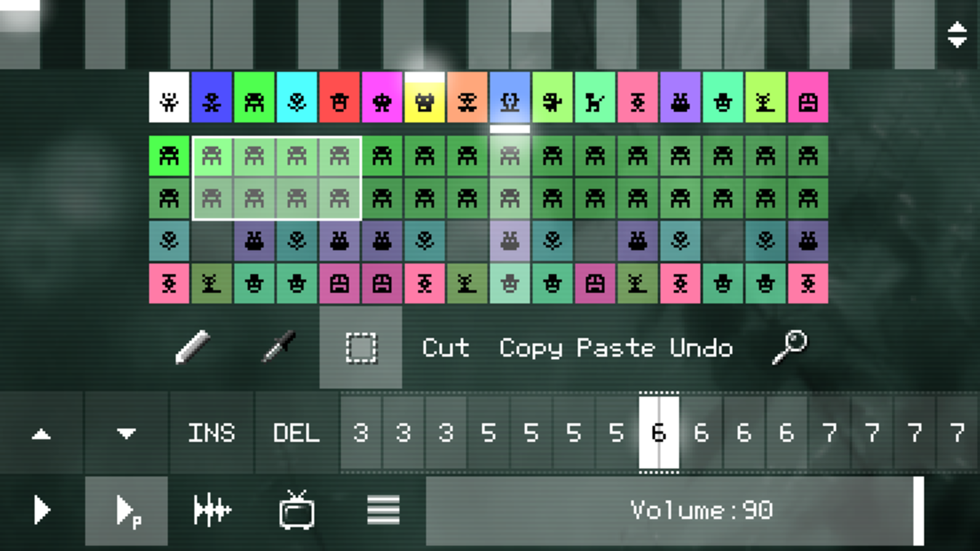Select the white instrument in palette

coord(169,98)
